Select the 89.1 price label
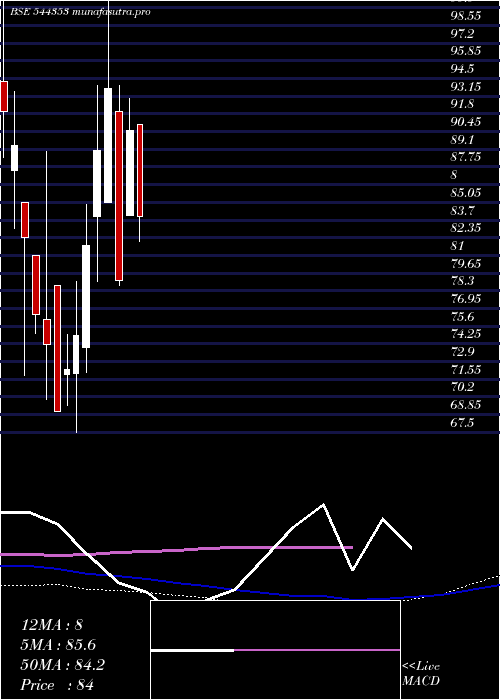 coord(462,140)
